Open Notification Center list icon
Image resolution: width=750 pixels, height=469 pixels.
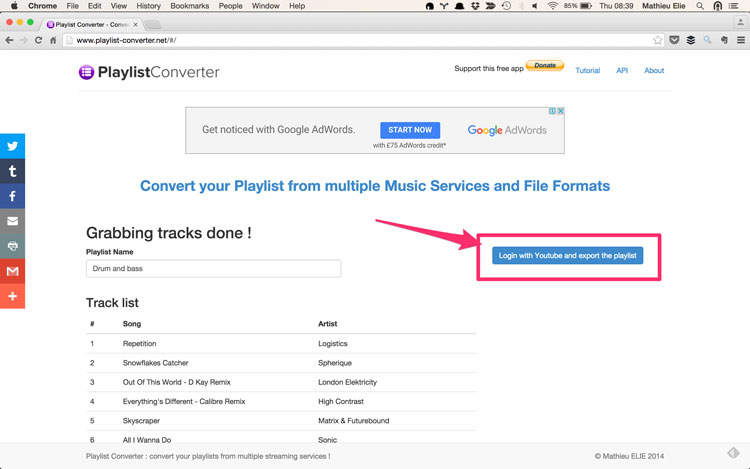pyautogui.click(x=733, y=6)
